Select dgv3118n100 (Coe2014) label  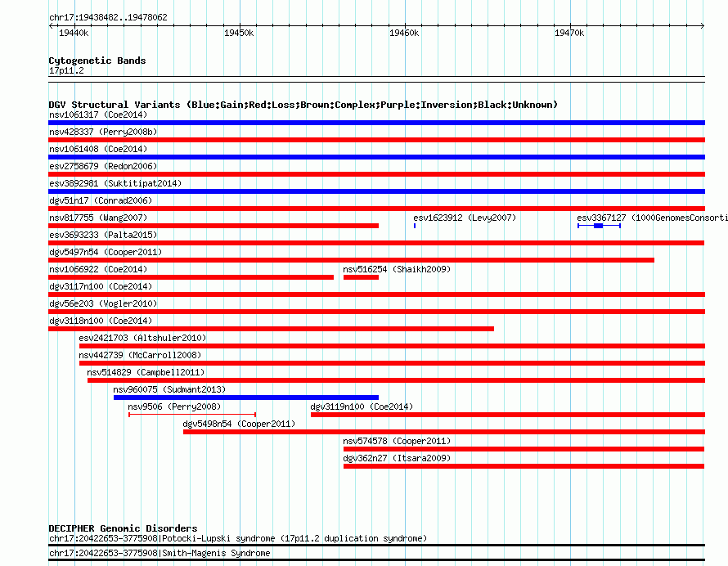click(101, 321)
